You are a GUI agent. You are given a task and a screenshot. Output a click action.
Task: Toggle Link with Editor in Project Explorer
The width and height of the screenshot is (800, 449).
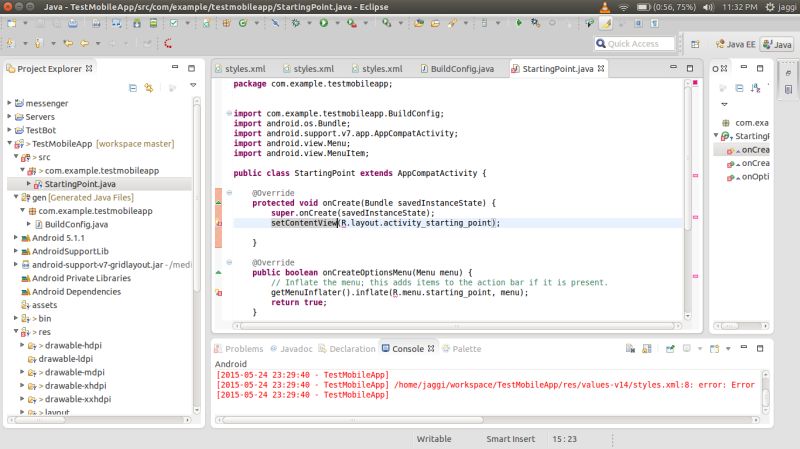[x=148, y=88]
